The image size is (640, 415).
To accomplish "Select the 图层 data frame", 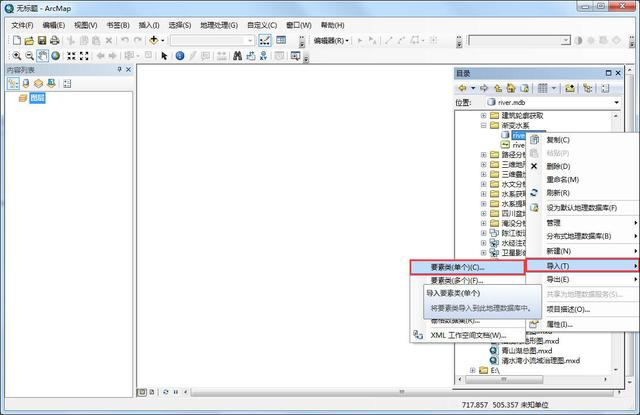I will pyautogui.click(x=37, y=98).
